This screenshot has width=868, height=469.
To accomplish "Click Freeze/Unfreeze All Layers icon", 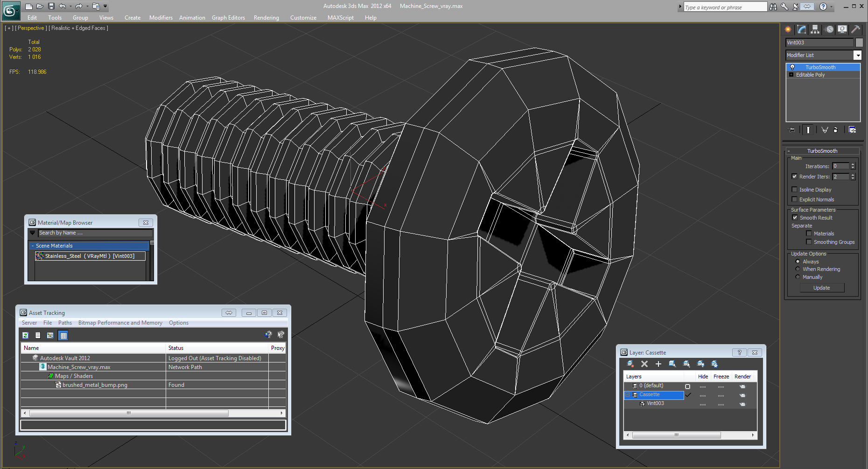I will (714, 364).
